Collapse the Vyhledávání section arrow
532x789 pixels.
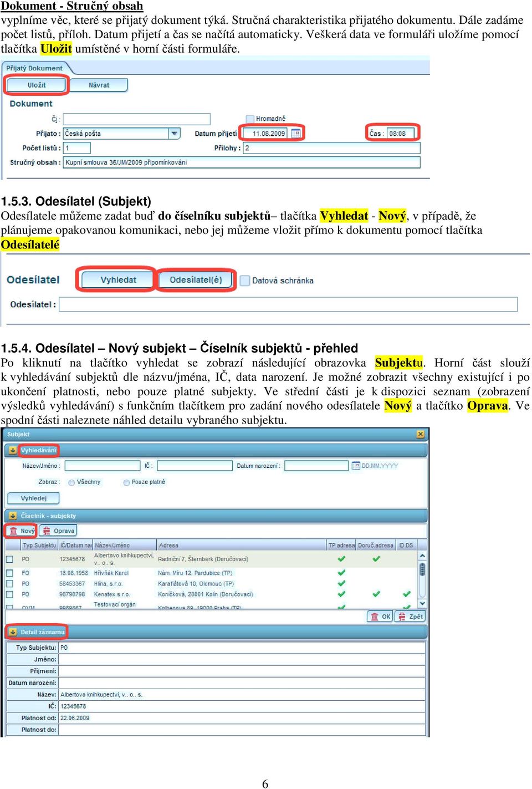click(13, 450)
